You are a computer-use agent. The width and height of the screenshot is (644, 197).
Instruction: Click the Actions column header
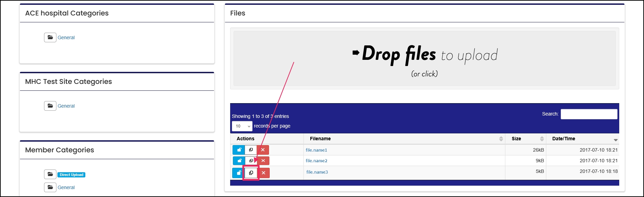(x=267, y=139)
